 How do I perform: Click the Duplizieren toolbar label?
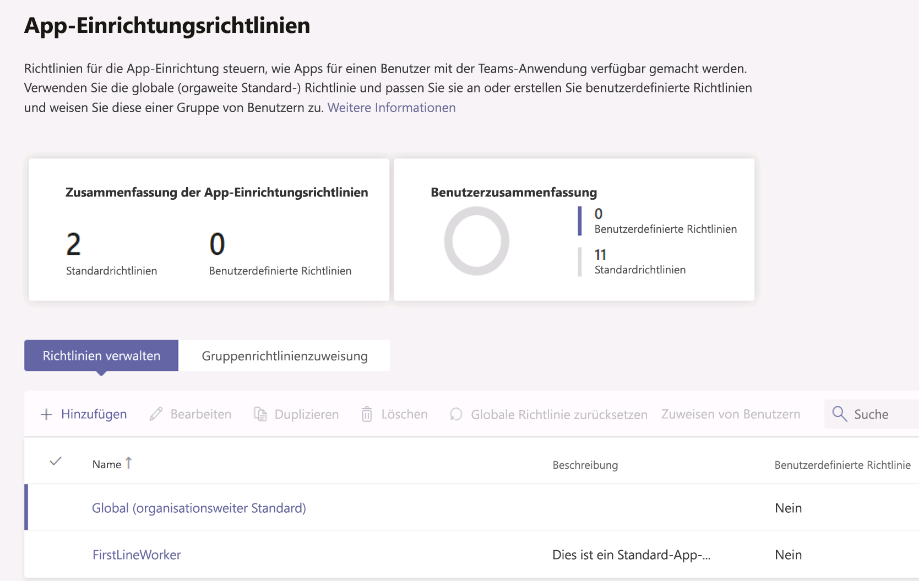(x=307, y=414)
